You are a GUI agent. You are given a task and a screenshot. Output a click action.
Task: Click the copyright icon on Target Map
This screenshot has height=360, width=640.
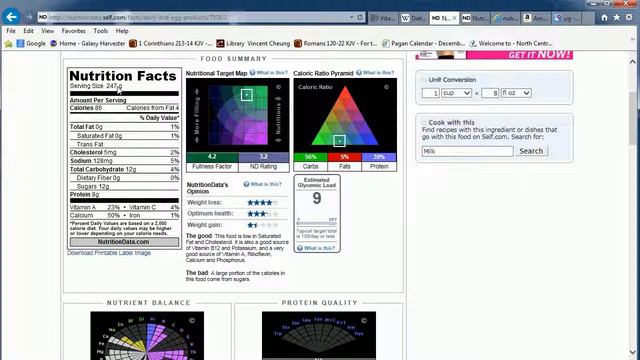pos(278,87)
